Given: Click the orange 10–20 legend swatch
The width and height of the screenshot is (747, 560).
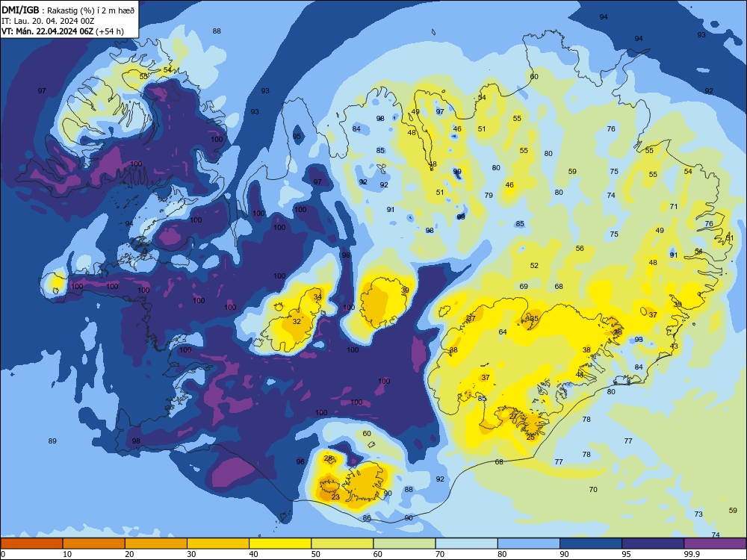Looking at the screenshot, I should pos(94,544).
